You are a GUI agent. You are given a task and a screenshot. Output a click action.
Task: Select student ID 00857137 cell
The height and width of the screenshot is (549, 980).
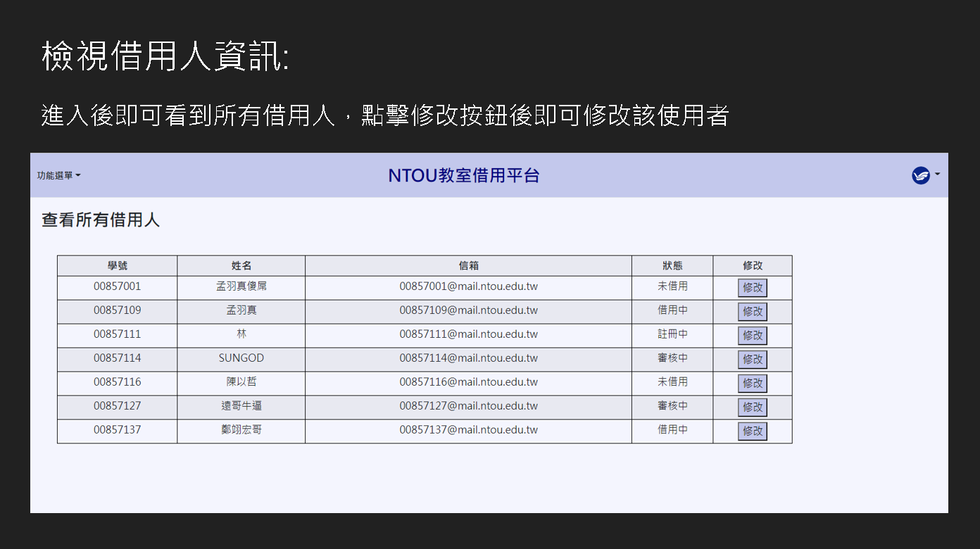118,430
